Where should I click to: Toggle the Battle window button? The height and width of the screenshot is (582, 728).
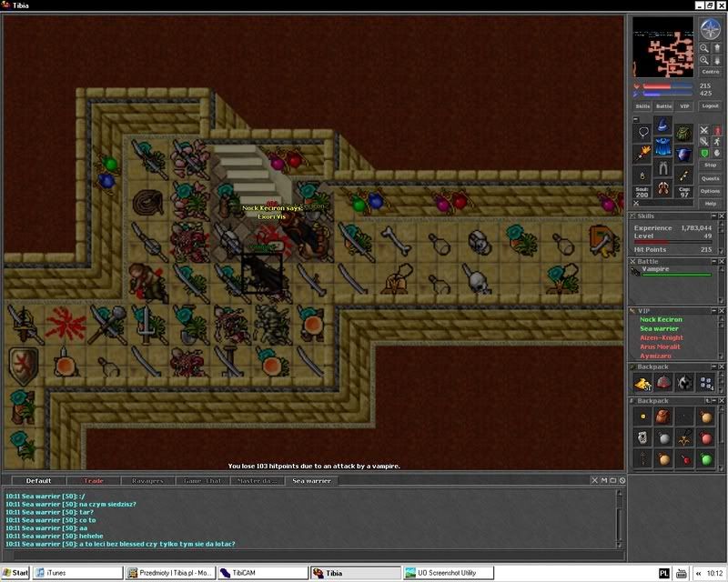[664, 106]
